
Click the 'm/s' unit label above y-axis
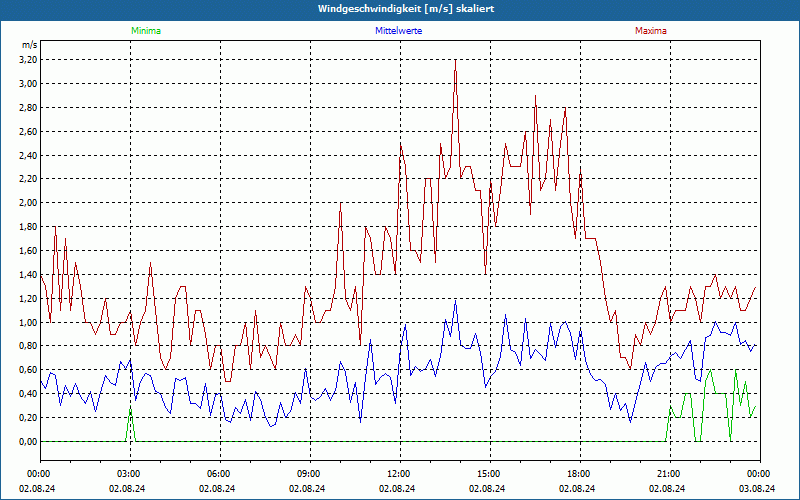pos(30,45)
